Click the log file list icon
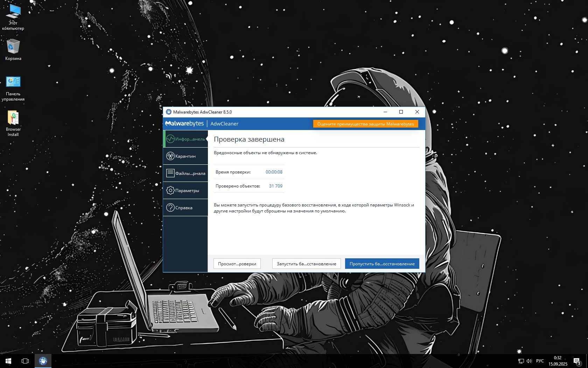588x368 pixels. coord(170,173)
